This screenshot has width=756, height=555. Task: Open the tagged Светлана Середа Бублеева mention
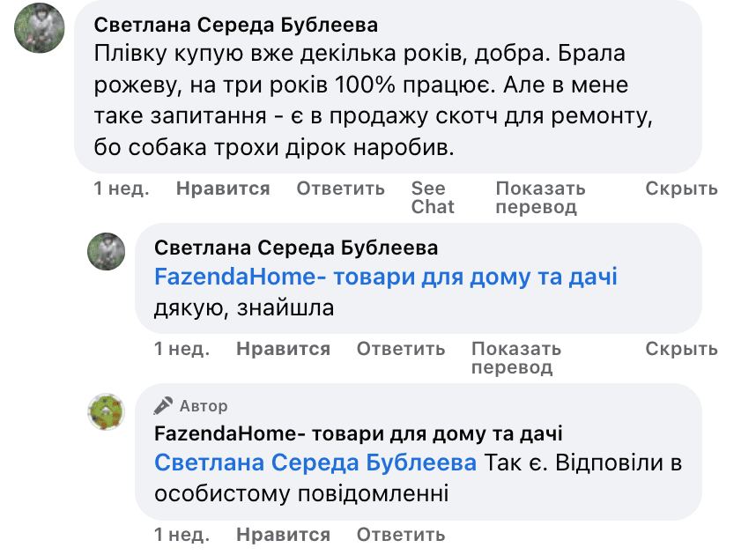[x=315, y=463]
